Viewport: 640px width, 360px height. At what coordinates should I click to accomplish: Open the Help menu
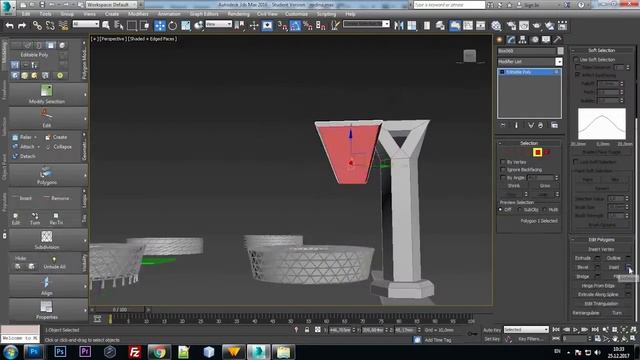click(350, 14)
